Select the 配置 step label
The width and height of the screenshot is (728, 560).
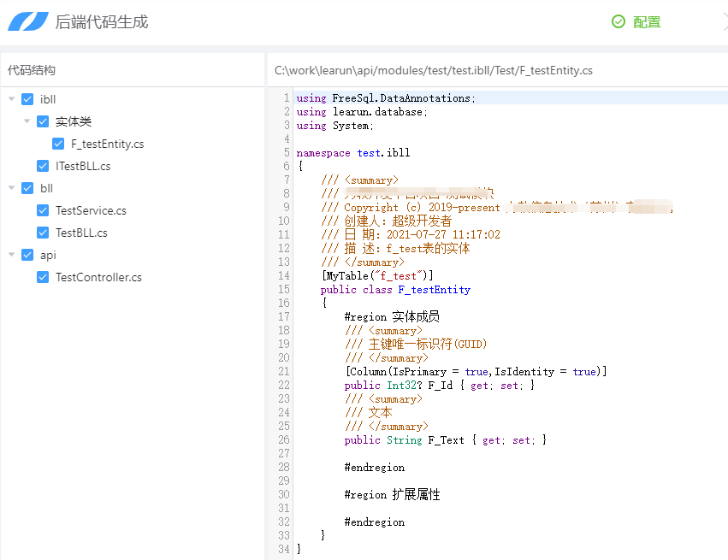pos(647,22)
